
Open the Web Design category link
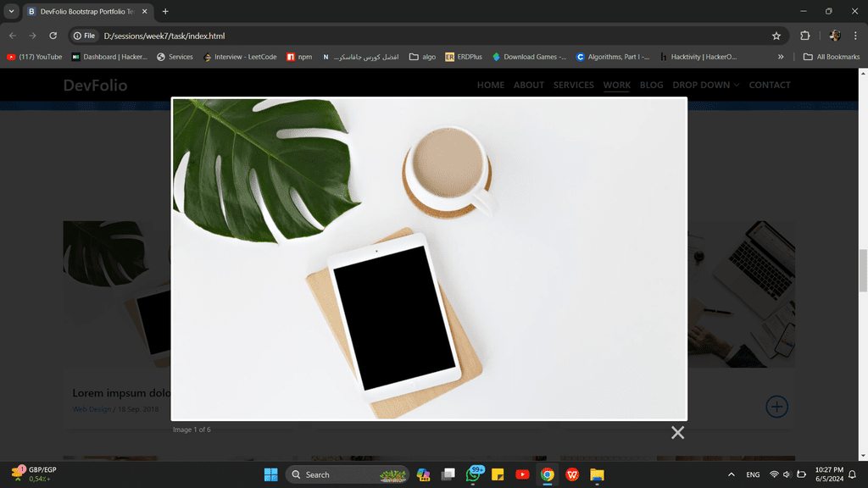[x=92, y=409]
